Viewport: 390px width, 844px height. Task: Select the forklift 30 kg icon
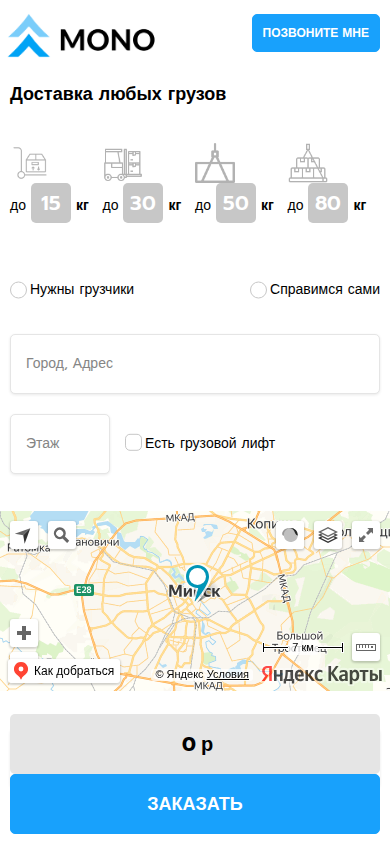123,164
